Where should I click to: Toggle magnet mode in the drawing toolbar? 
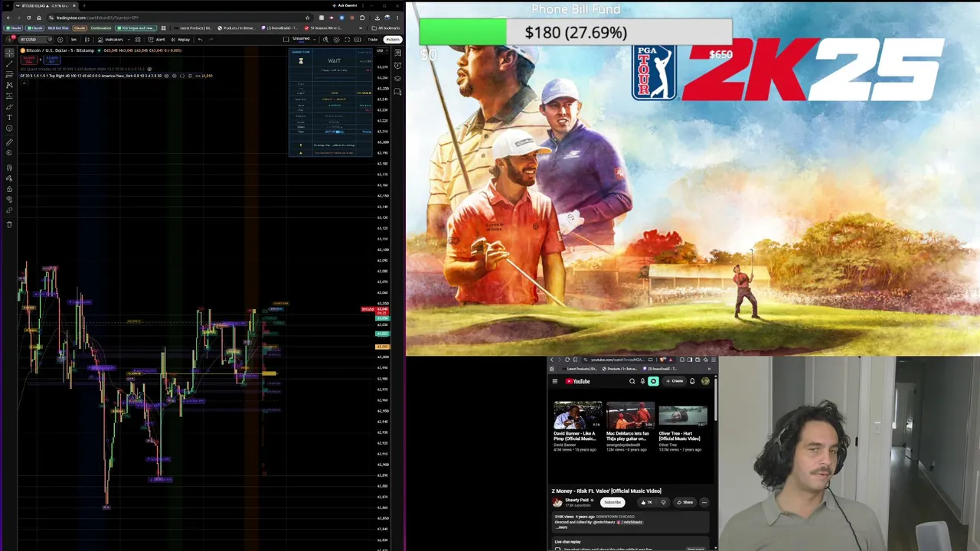click(x=9, y=168)
